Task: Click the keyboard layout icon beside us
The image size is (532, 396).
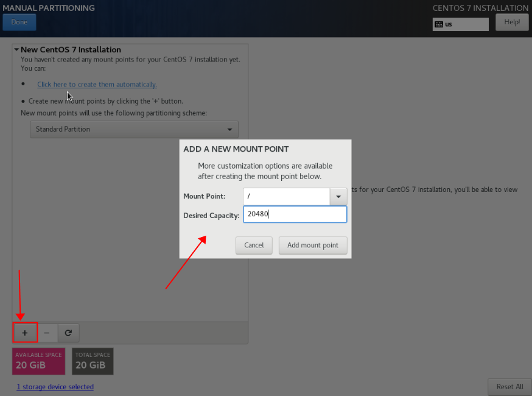Action: pyautogui.click(x=439, y=24)
